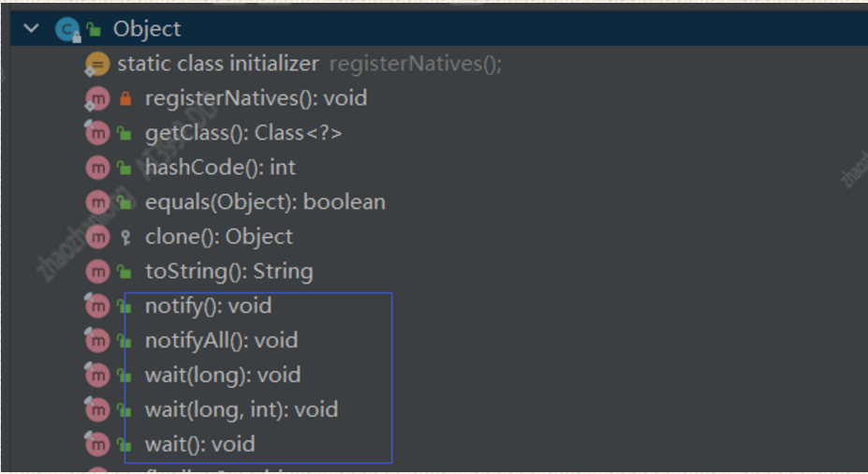This screenshot has height=474, width=868.
Task: Select static class initializer entry
Action: pyautogui.click(x=217, y=64)
